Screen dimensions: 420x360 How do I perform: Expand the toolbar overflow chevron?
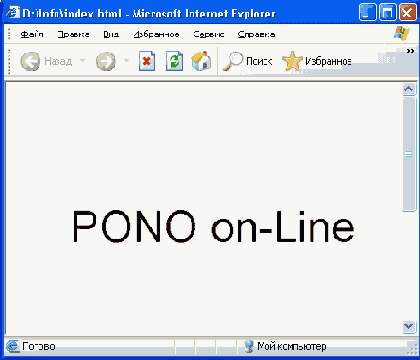click(410, 51)
